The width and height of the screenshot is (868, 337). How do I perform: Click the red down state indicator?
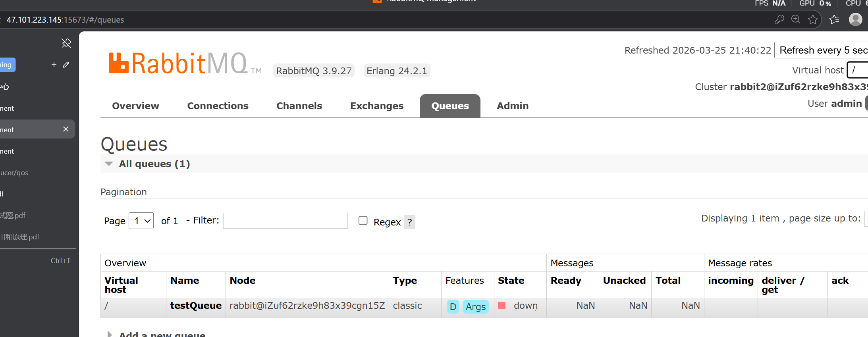[x=502, y=305]
